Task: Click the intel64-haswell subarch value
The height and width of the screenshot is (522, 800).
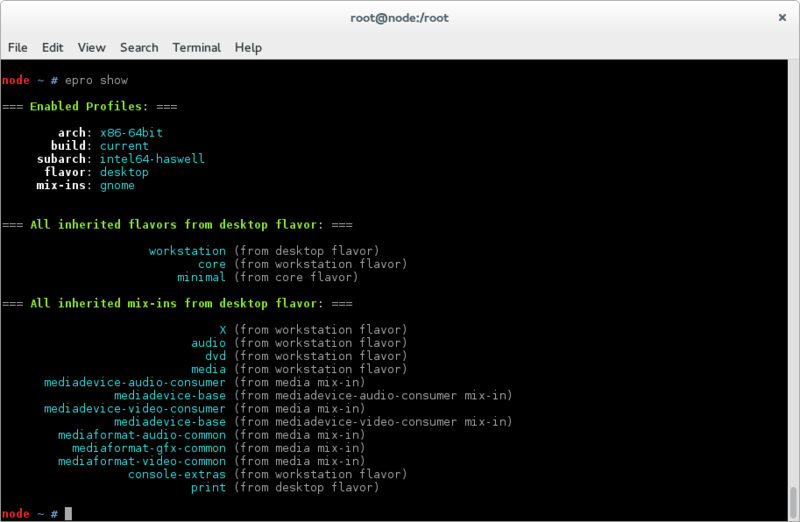Action: point(152,159)
